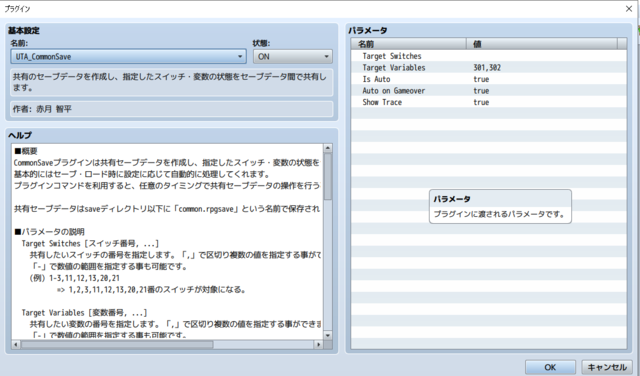640x376 pixels.
Task: Click the help vertical scrollbar thumb
Action: 328,176
